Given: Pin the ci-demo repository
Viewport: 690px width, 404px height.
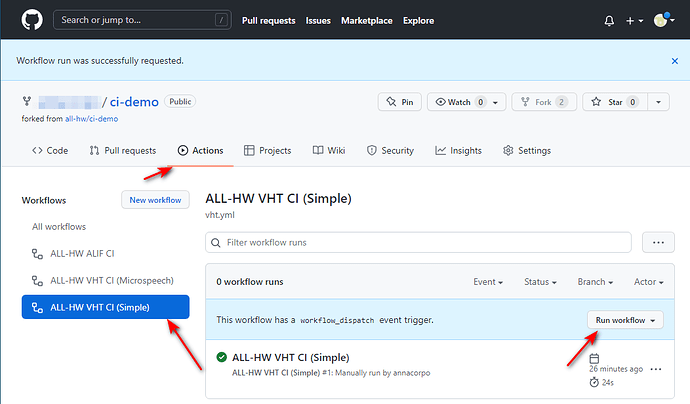Looking at the screenshot, I should click(x=399, y=102).
